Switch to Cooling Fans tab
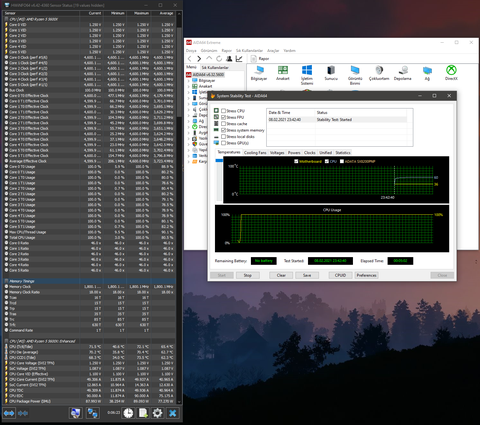Screen dimensions: 480x425 tap(255, 153)
